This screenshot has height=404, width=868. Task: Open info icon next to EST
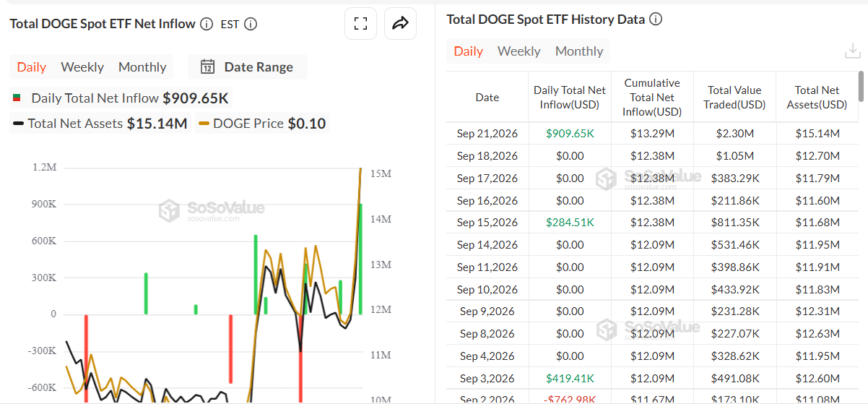pyautogui.click(x=251, y=24)
